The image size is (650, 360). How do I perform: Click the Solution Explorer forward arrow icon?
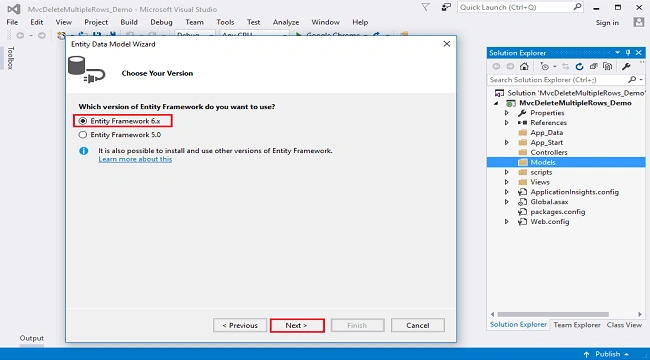tap(510, 66)
